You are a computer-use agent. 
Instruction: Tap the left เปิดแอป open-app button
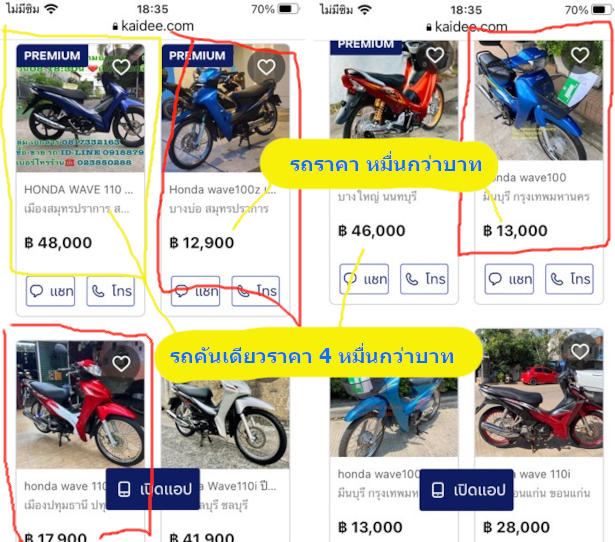pyautogui.click(x=153, y=489)
